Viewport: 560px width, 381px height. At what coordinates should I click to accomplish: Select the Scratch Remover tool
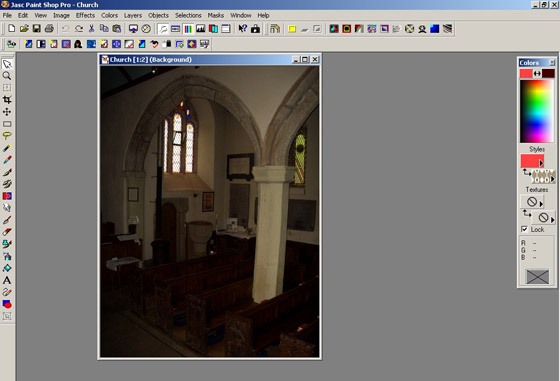tap(7, 220)
